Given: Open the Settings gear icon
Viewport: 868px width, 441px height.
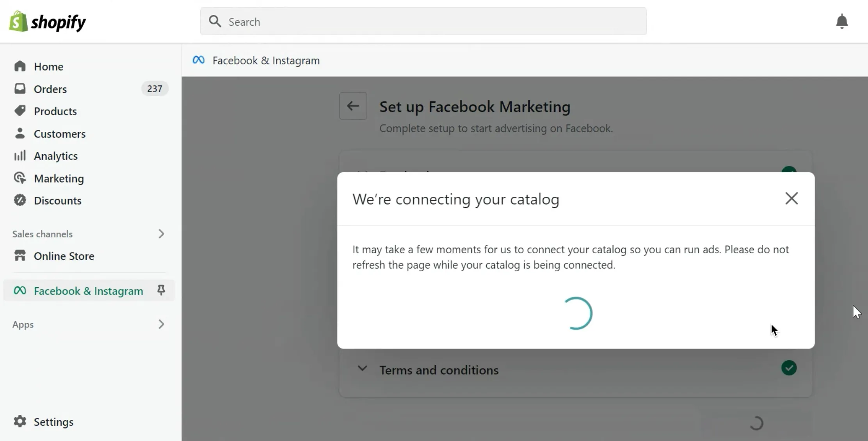Looking at the screenshot, I should 20,421.
